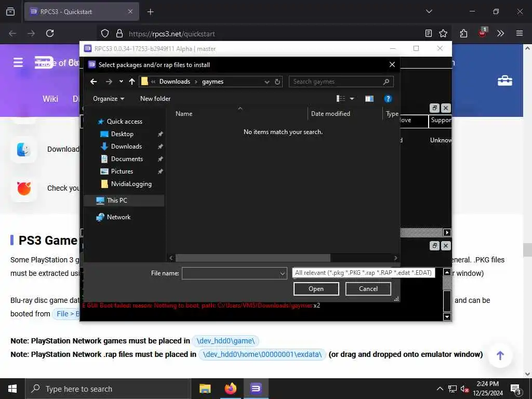Open the website hamburger menu
This screenshot has height=399, width=532.
[18, 63]
